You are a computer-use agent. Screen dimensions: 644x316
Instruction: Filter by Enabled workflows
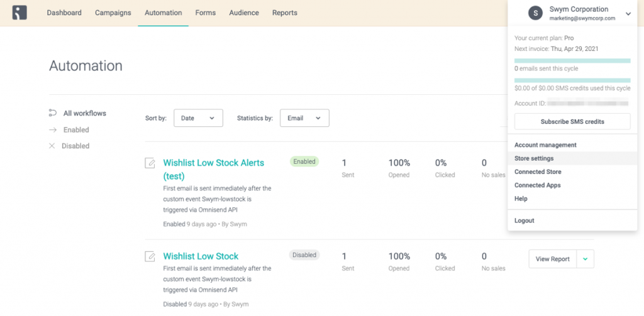(x=76, y=130)
